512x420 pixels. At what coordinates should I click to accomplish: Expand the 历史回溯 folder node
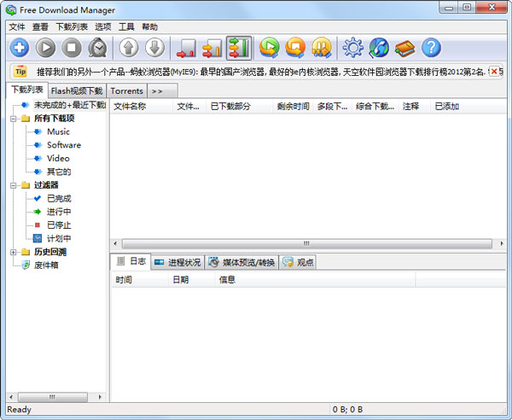14,252
